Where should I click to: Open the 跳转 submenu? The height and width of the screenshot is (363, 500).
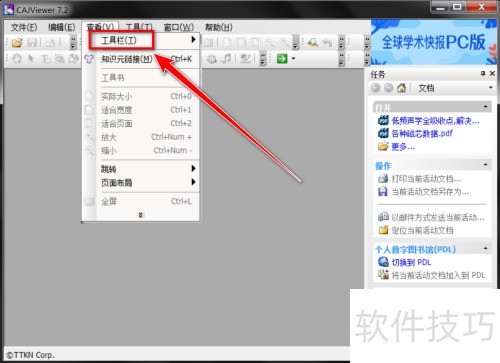[x=148, y=169]
